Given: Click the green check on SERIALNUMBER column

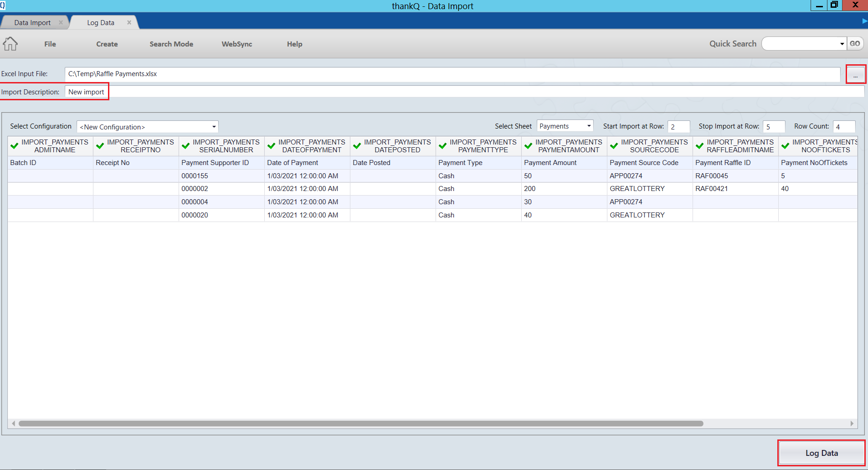Looking at the screenshot, I should click(186, 146).
